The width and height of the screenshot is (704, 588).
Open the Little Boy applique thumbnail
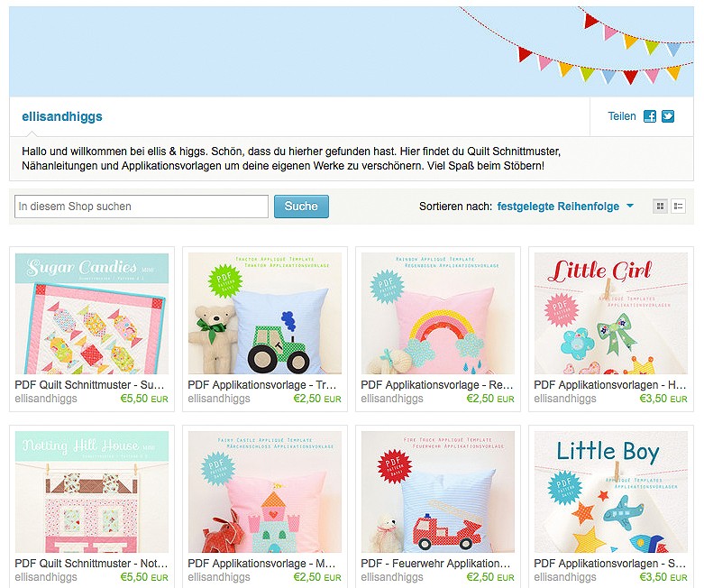point(611,492)
